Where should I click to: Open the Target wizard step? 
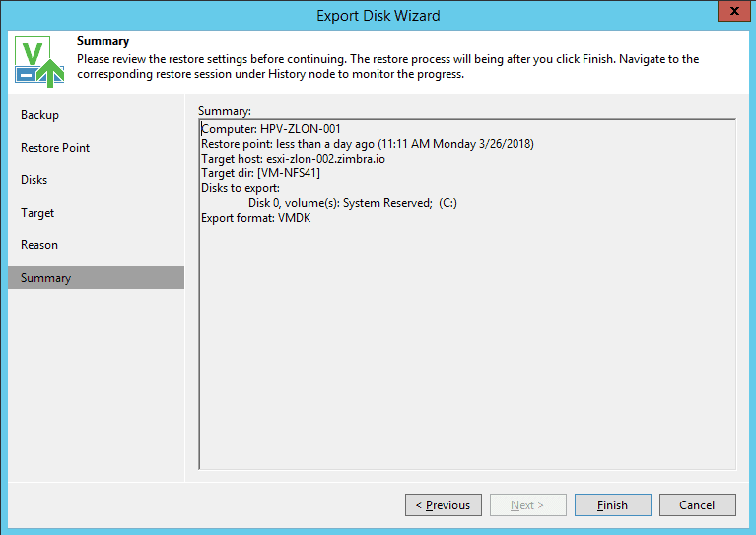pos(37,213)
